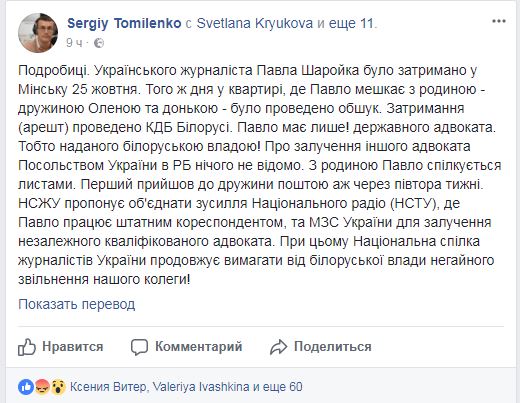Open Ксения Витер in the reactions list

click(108, 387)
